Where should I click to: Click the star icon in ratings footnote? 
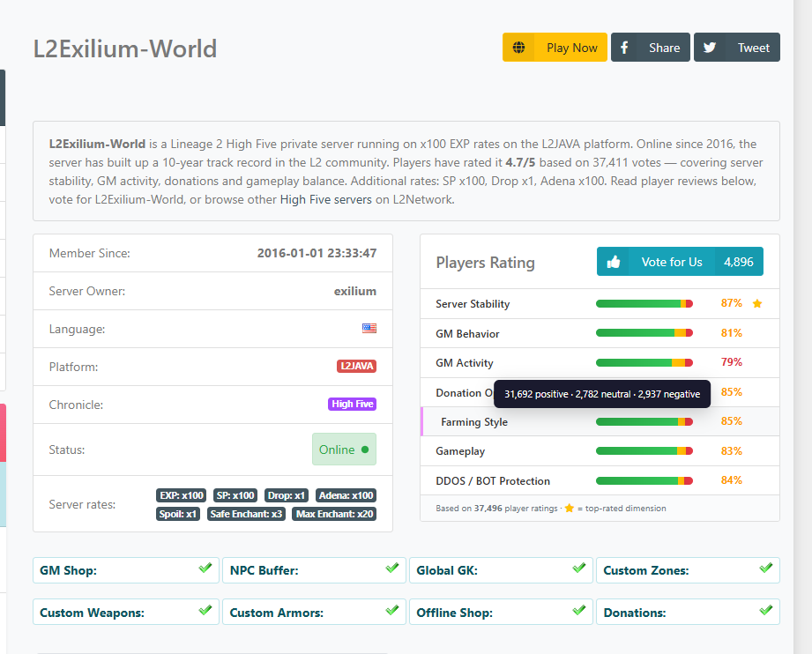(570, 508)
